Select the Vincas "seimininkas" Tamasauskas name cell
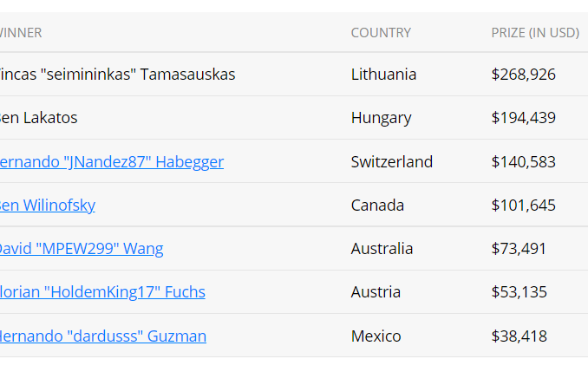Image resolution: width=588 pixels, height=372 pixels. point(117,75)
